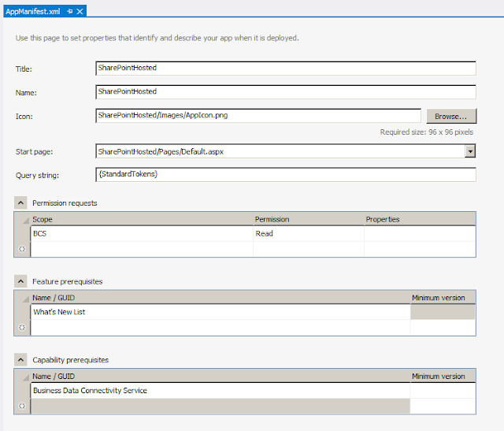Click new-row marker in Capability prerequisites grid
Image resolution: width=504 pixels, height=431 pixels.
click(22, 406)
